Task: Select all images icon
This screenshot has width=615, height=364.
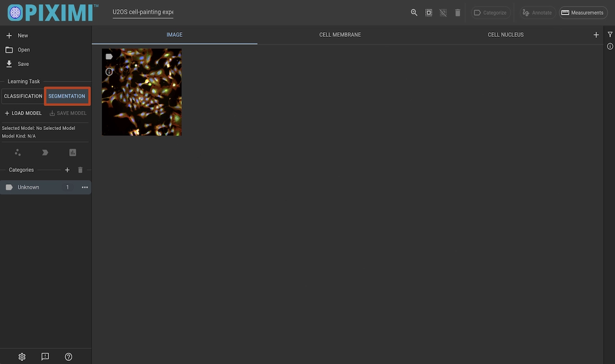Action: 428,13
